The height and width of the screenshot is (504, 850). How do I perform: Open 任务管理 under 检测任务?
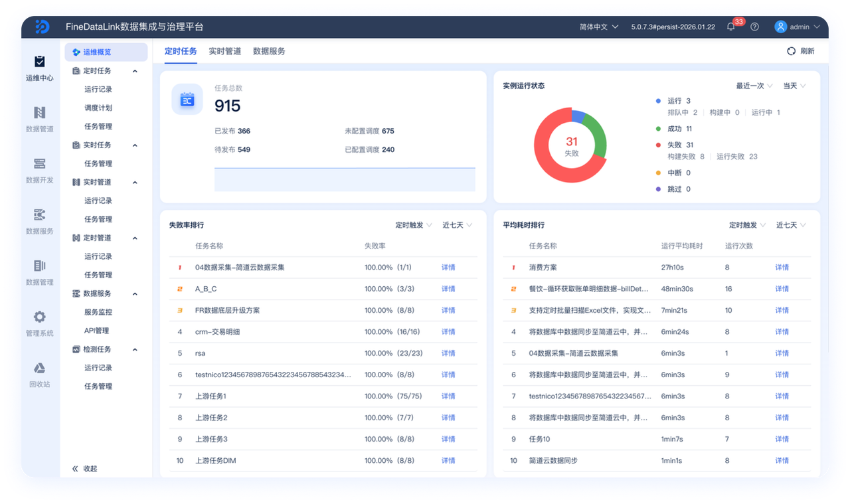coord(98,386)
